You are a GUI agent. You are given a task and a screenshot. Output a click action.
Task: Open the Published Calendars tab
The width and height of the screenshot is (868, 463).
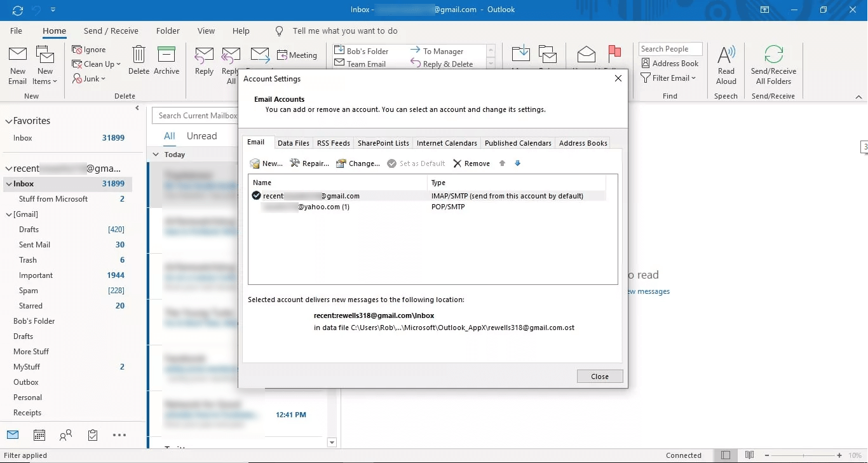[518, 143]
